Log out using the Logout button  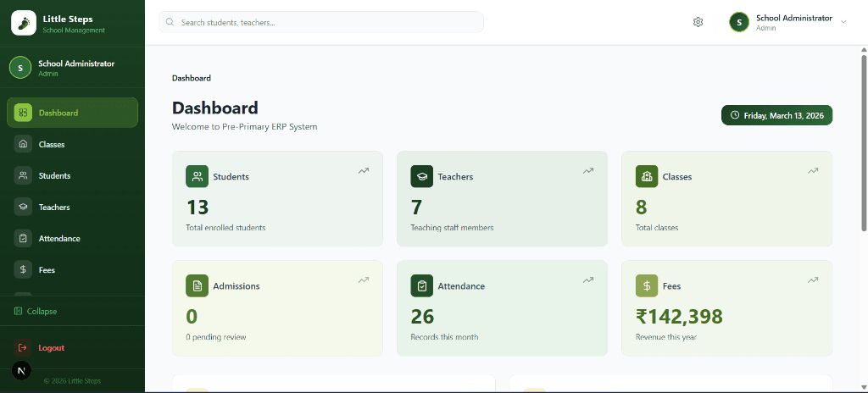coord(72,347)
